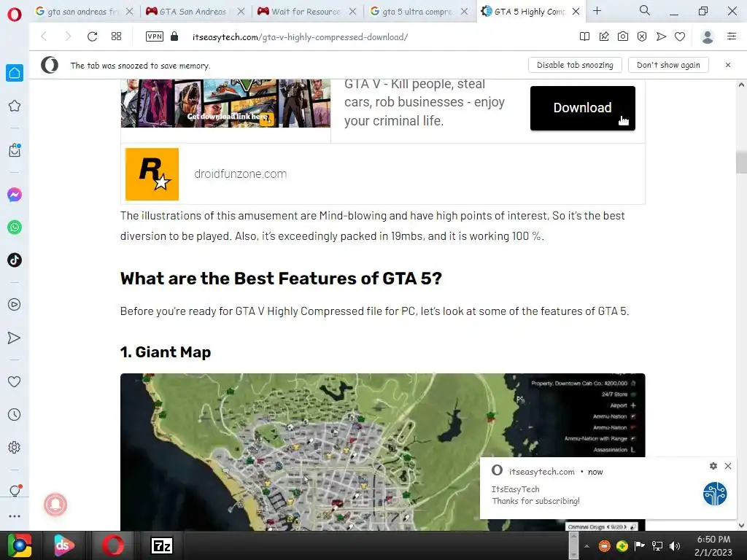This screenshot has width=747, height=560.
Task: Open reader mode book icon
Action: coord(584,36)
